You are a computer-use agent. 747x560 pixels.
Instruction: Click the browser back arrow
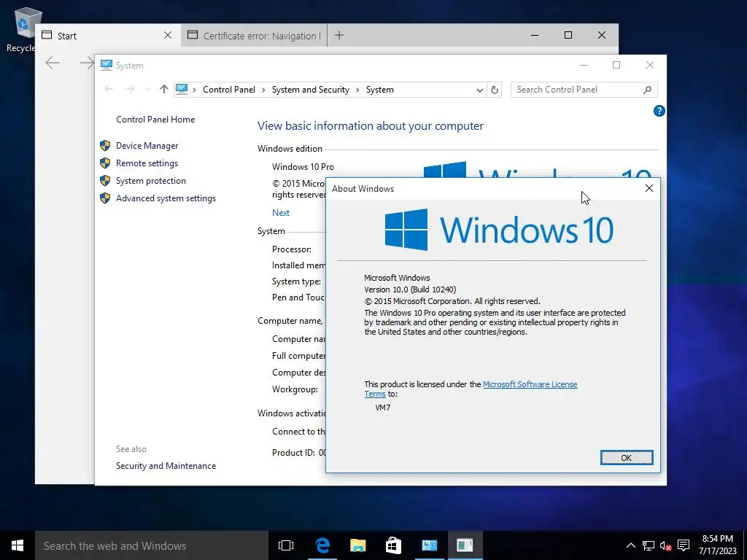tap(53, 63)
